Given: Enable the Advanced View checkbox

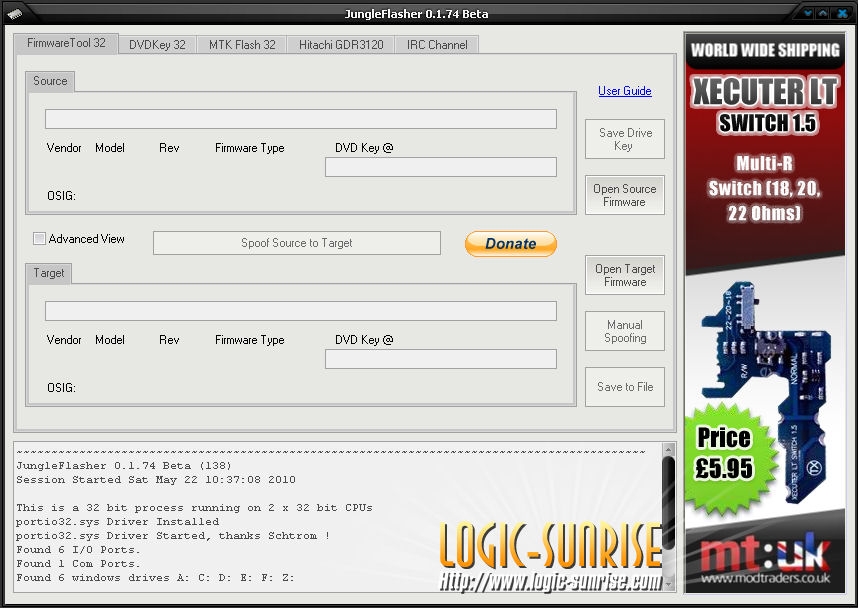Looking at the screenshot, I should coord(39,239).
